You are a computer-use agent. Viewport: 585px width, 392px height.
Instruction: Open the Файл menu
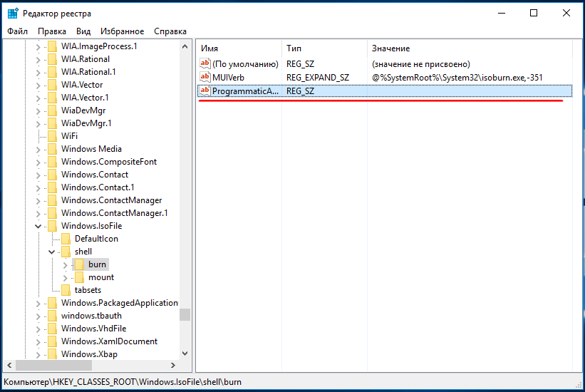18,31
